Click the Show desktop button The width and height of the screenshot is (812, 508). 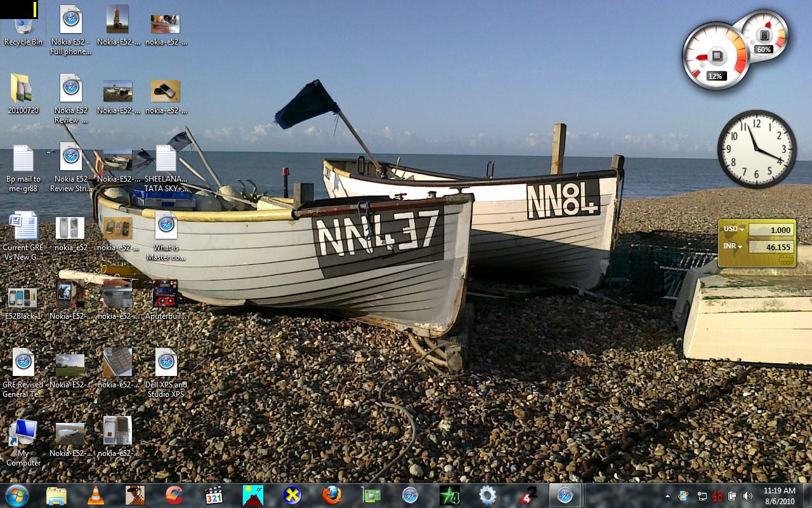(807, 495)
